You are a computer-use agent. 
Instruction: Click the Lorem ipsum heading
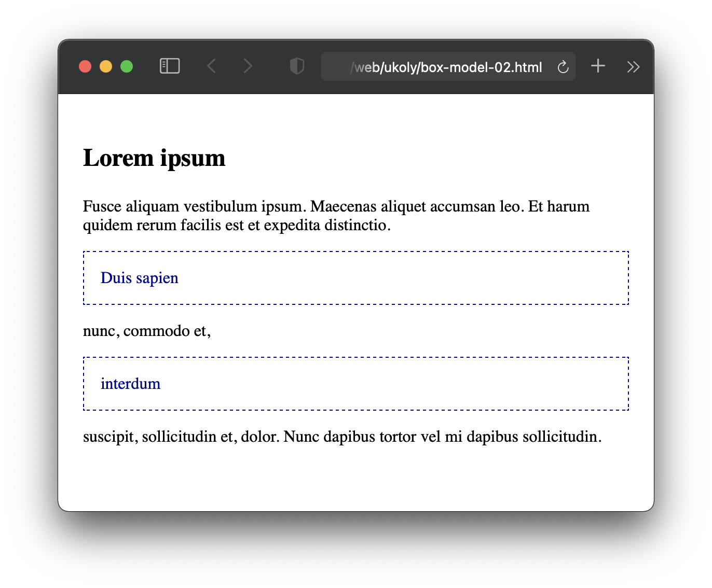(x=154, y=158)
